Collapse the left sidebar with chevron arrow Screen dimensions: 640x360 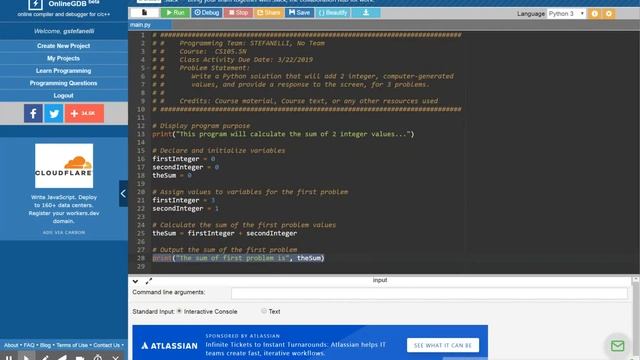(x=123, y=193)
